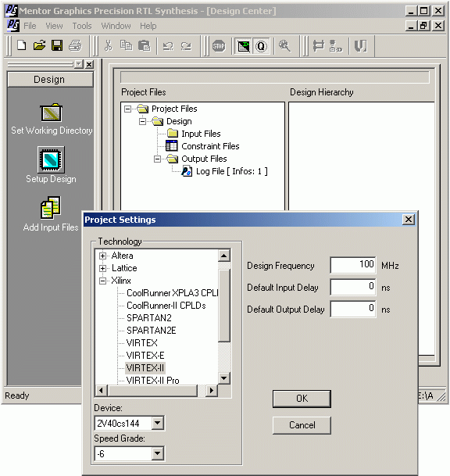Click the U-shaped toolbar icon
Image resolution: width=450 pixels, height=476 pixels.
click(361, 46)
